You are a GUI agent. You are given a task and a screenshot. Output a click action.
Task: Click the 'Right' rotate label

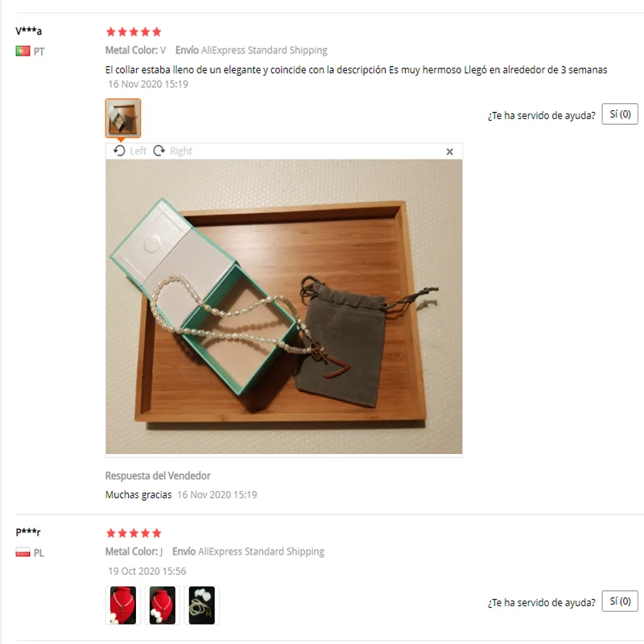coord(181,151)
